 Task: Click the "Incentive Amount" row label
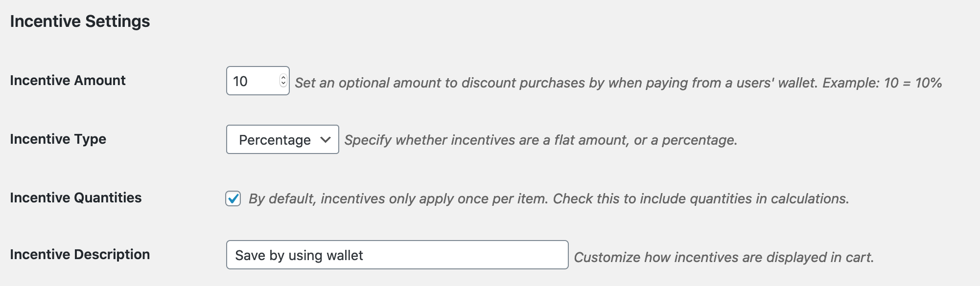(68, 81)
